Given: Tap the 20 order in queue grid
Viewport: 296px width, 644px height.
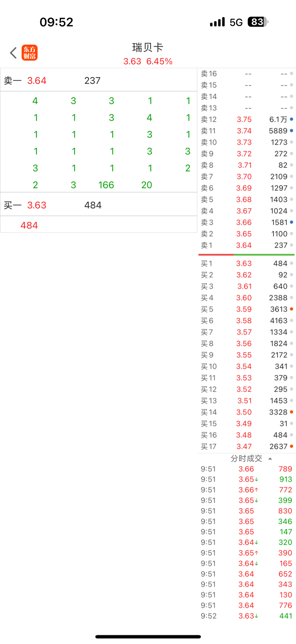Looking at the screenshot, I should point(147,185).
